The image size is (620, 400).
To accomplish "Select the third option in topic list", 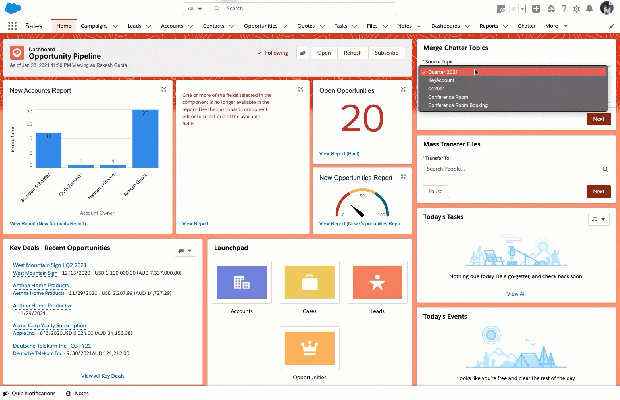I will click(x=513, y=89).
